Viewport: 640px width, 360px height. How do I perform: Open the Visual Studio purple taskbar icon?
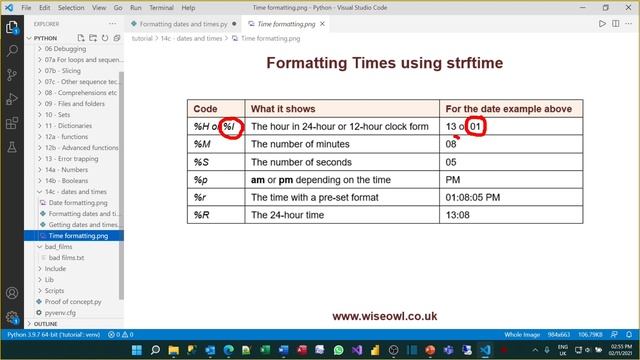click(x=357, y=350)
